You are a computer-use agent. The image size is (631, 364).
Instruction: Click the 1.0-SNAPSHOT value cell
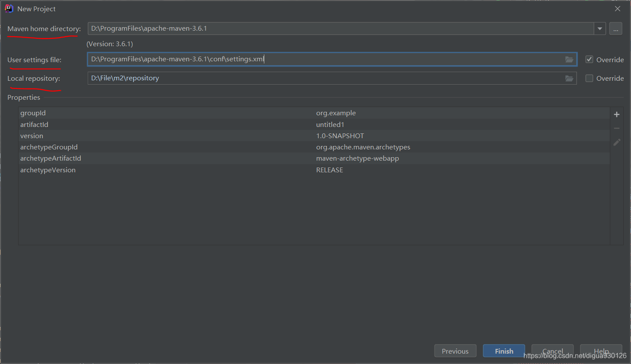tap(340, 136)
